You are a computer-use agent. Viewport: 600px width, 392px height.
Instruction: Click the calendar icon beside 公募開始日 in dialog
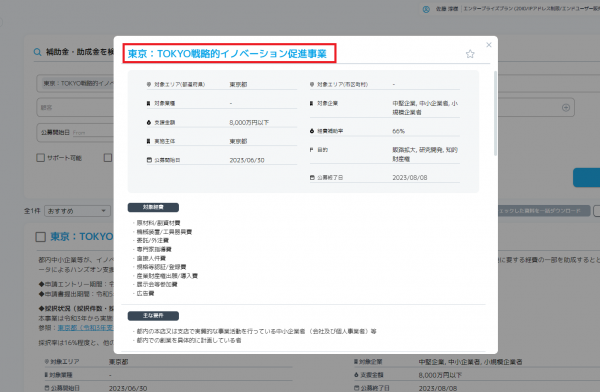[x=149, y=160]
